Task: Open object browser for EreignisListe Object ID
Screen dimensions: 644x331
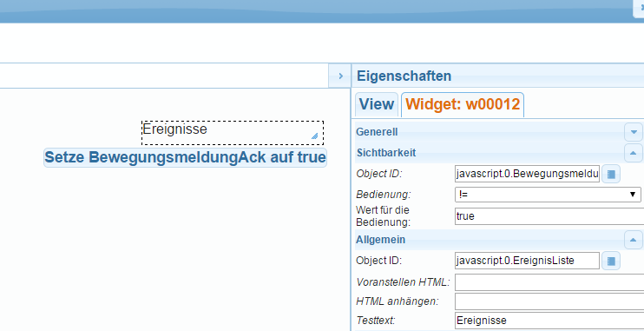Action: point(611,261)
